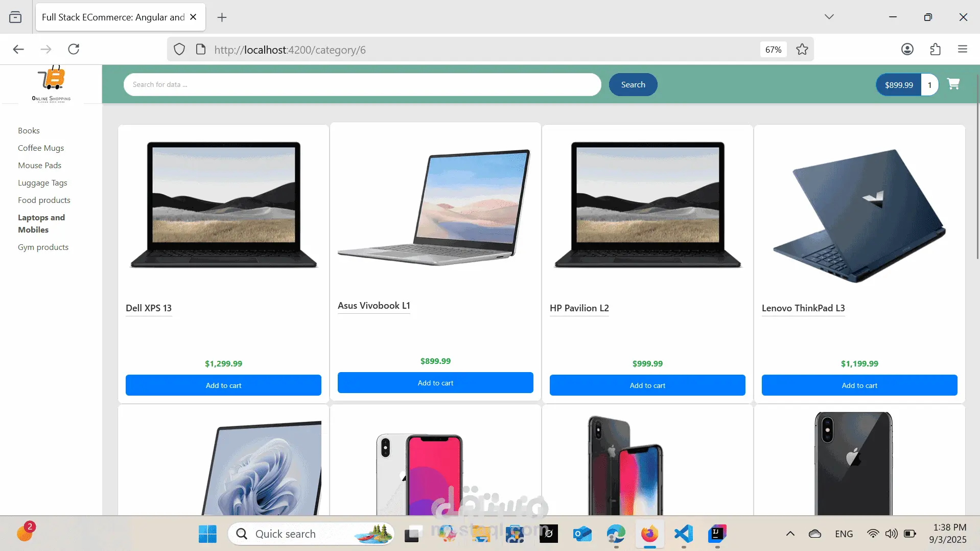
Task: List all open tabs dropdown
Action: (x=829, y=17)
